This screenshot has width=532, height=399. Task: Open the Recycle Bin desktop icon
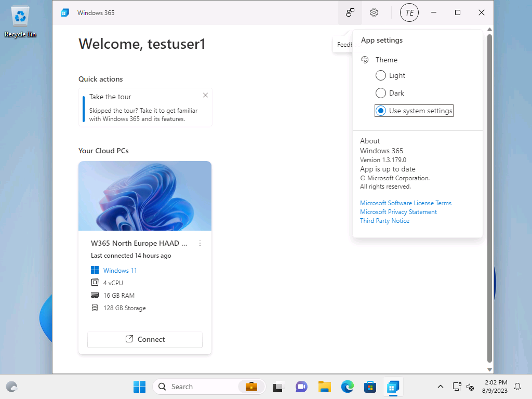[x=20, y=22]
